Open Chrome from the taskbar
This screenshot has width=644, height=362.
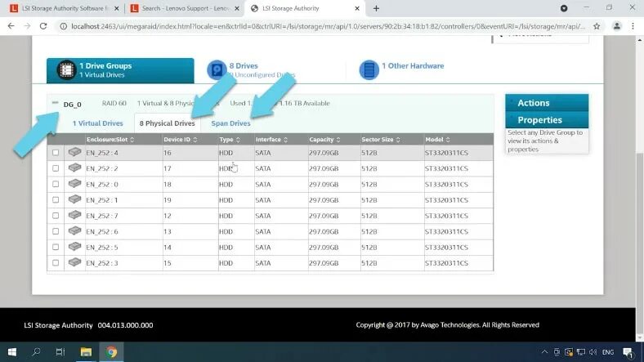[x=111, y=351]
